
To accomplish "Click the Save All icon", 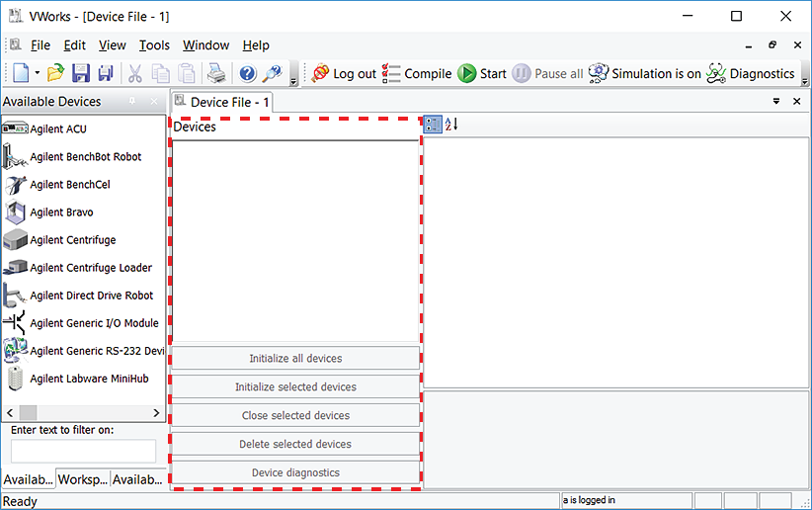I will pos(105,74).
